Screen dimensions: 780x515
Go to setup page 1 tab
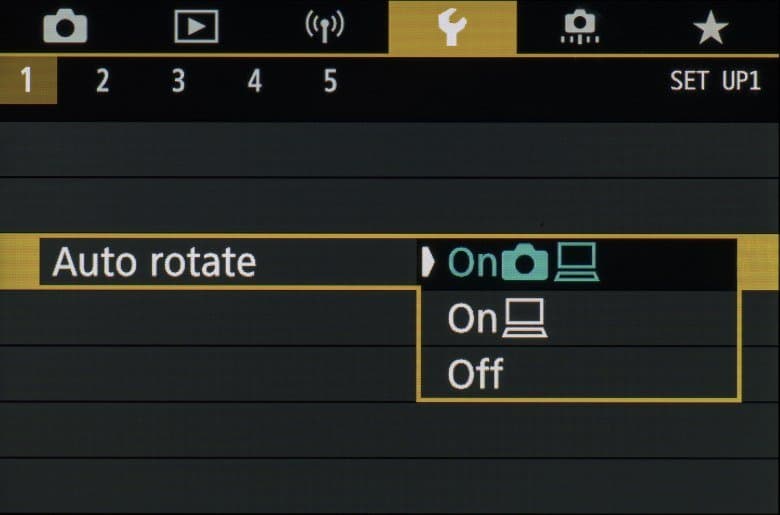(x=26, y=81)
